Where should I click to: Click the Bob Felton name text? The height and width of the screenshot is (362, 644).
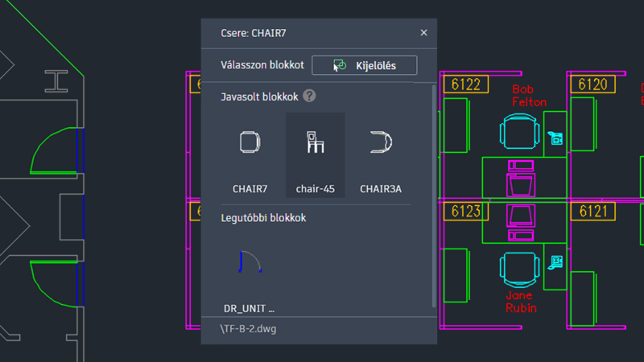tap(529, 96)
